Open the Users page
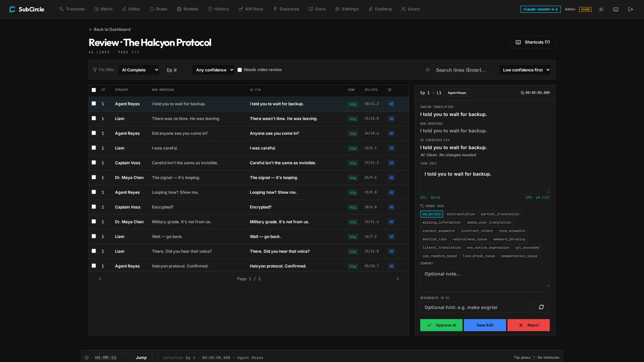 click(411, 9)
